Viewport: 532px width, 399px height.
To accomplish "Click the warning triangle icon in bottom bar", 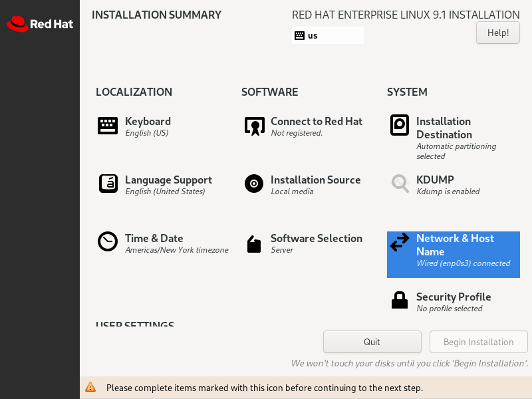I will 90,387.
